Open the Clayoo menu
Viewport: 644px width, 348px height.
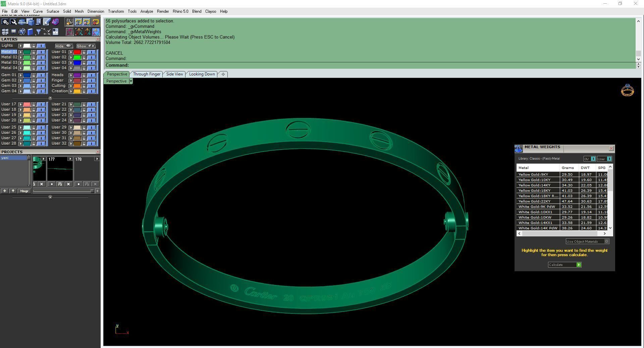click(211, 11)
